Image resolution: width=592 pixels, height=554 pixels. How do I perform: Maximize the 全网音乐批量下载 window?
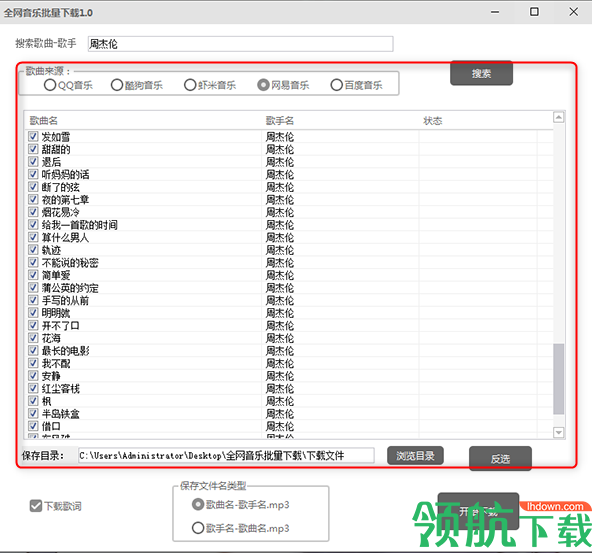(x=534, y=12)
